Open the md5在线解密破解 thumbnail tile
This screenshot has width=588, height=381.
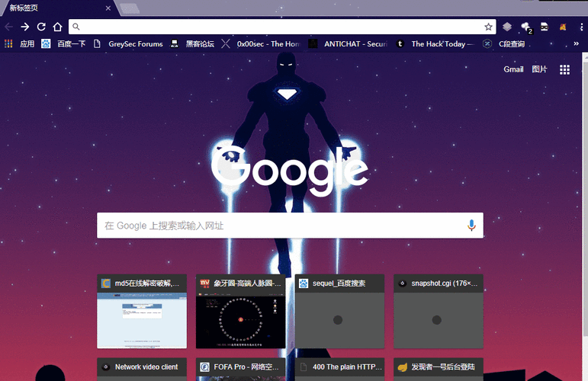142,312
